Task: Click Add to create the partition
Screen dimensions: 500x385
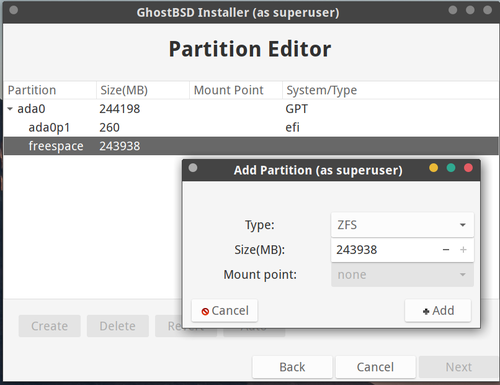Action: 438,311
